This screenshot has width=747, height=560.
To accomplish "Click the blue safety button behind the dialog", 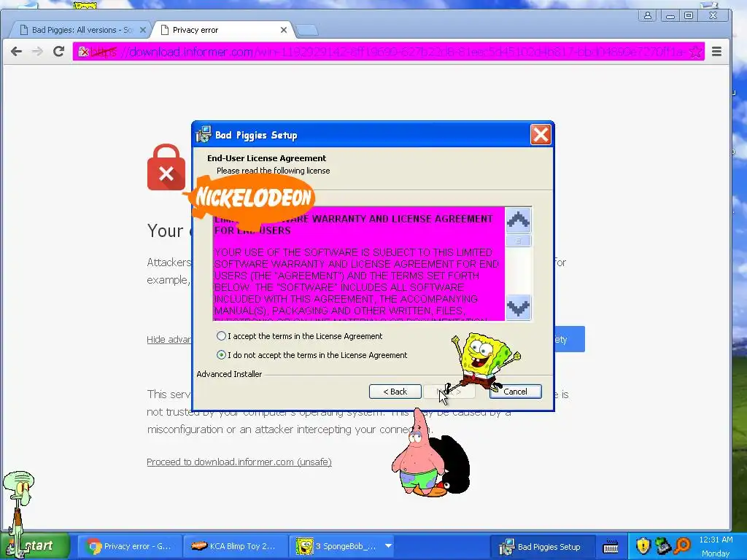I will [569, 339].
